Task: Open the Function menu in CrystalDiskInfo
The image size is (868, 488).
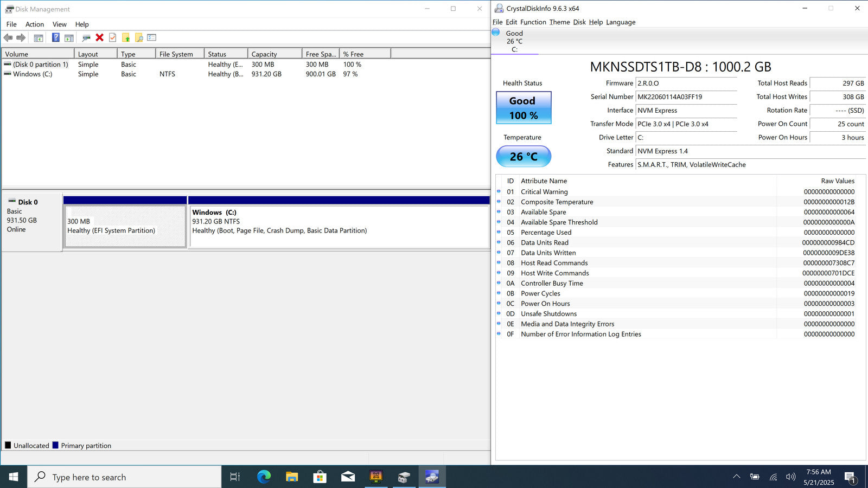Action: (x=533, y=22)
